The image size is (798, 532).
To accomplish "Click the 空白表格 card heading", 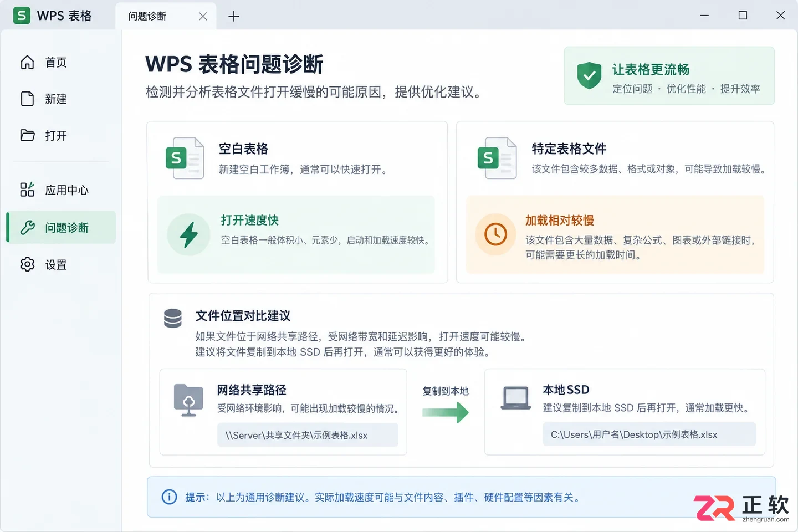I will pyautogui.click(x=243, y=149).
